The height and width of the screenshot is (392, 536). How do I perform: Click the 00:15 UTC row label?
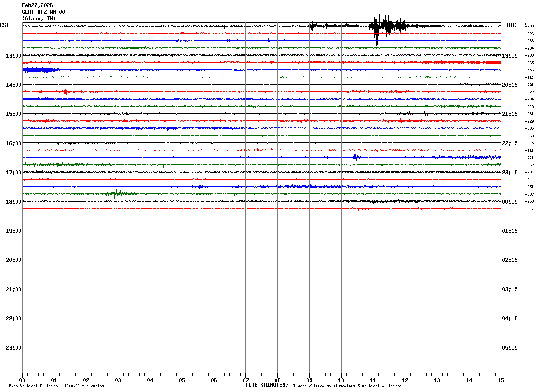click(x=510, y=201)
